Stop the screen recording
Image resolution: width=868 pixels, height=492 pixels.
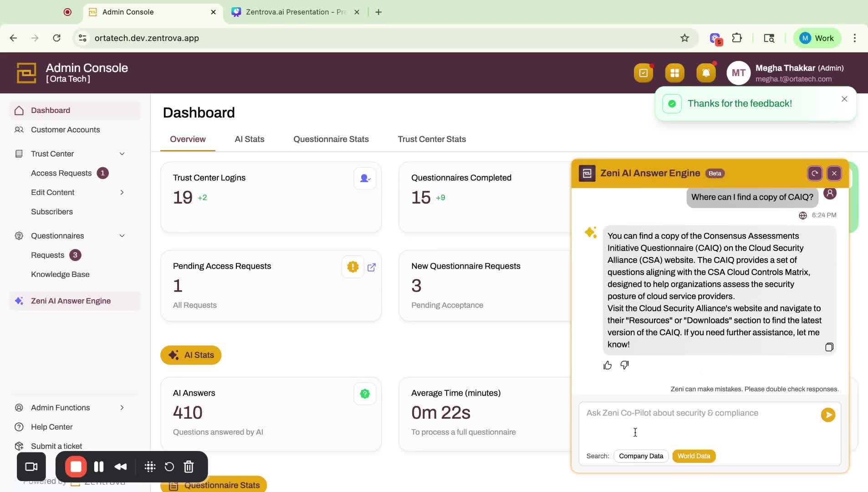tap(76, 467)
